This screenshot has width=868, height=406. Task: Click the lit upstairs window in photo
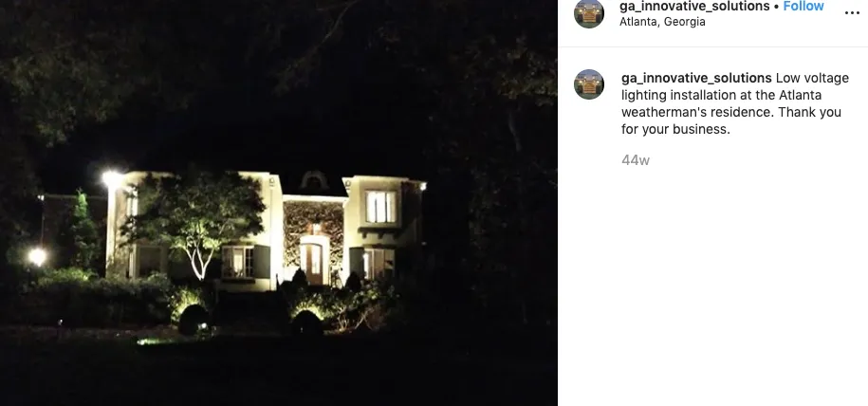pyautogui.click(x=380, y=207)
